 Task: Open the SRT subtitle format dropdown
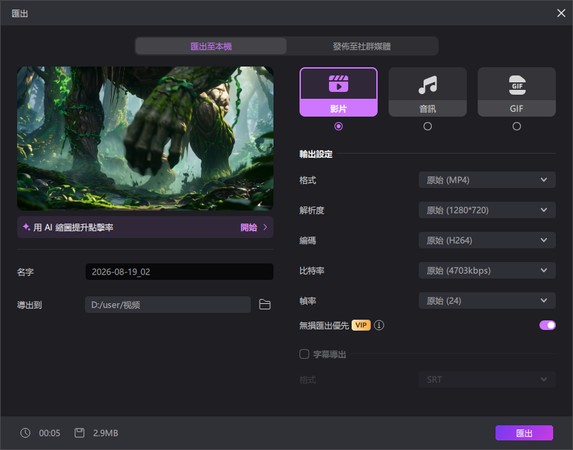[x=487, y=380]
